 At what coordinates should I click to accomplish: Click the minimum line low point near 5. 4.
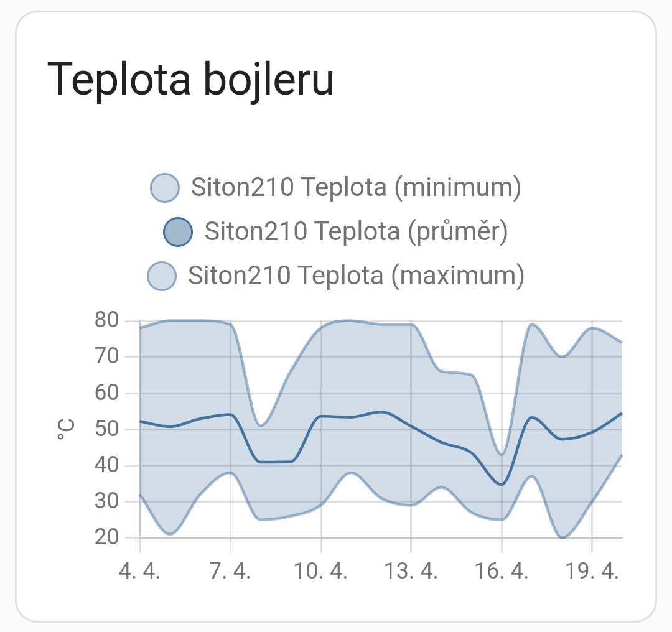[x=170, y=534]
